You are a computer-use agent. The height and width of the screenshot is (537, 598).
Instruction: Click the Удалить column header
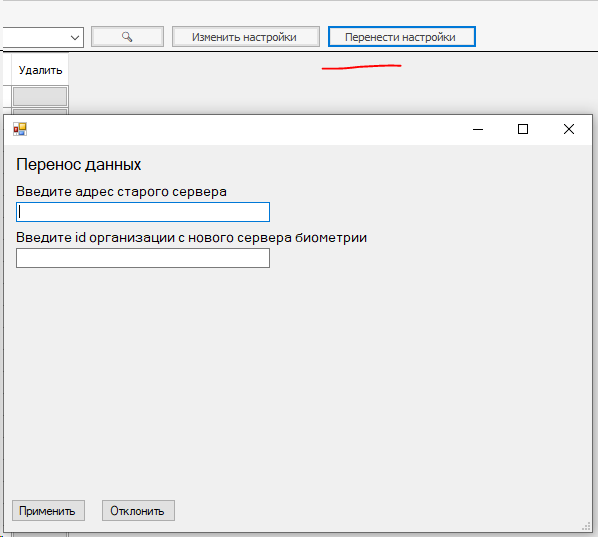[40, 70]
